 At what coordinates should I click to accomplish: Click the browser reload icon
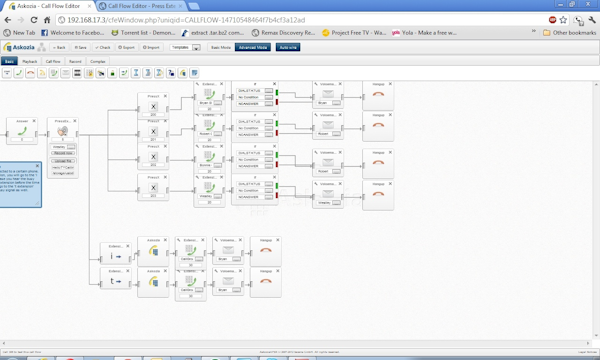(x=34, y=20)
